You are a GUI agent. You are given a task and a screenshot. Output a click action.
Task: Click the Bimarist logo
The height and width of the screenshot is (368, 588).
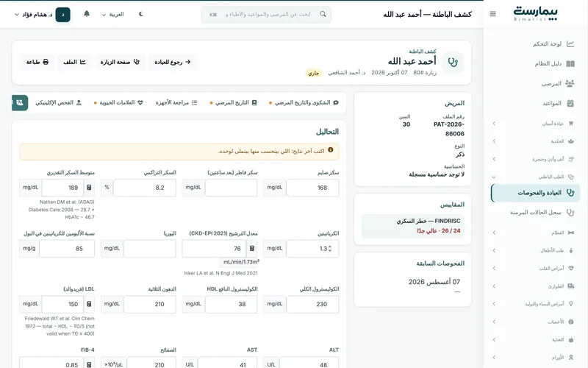click(x=535, y=14)
